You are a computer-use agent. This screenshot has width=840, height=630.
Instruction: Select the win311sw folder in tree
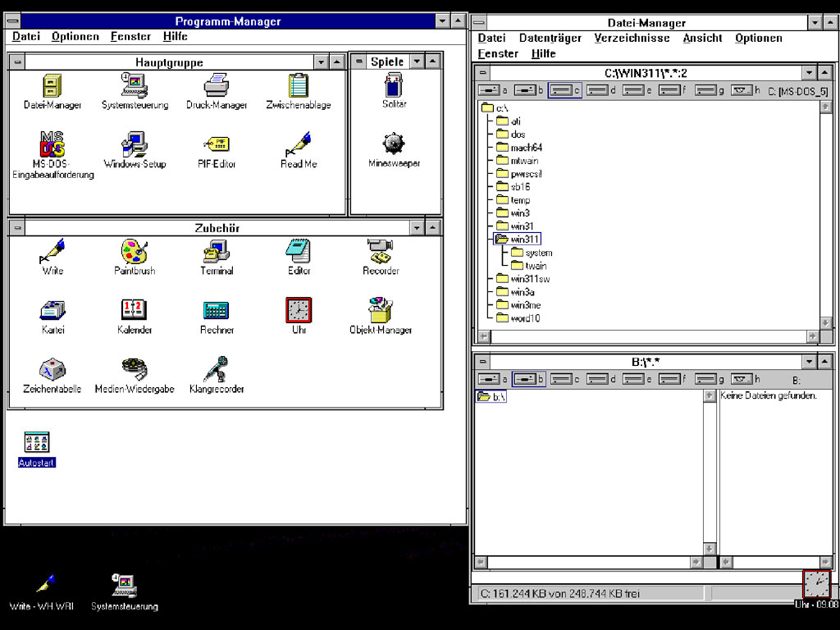(523, 279)
